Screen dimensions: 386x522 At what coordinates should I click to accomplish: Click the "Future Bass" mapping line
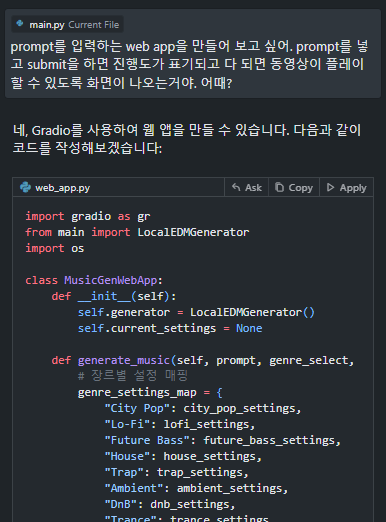(x=223, y=440)
